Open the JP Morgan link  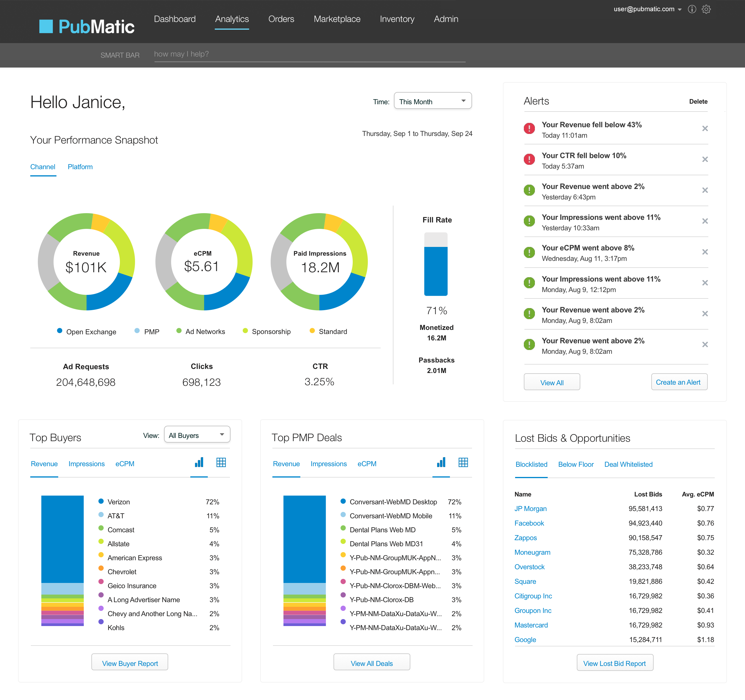click(530, 509)
